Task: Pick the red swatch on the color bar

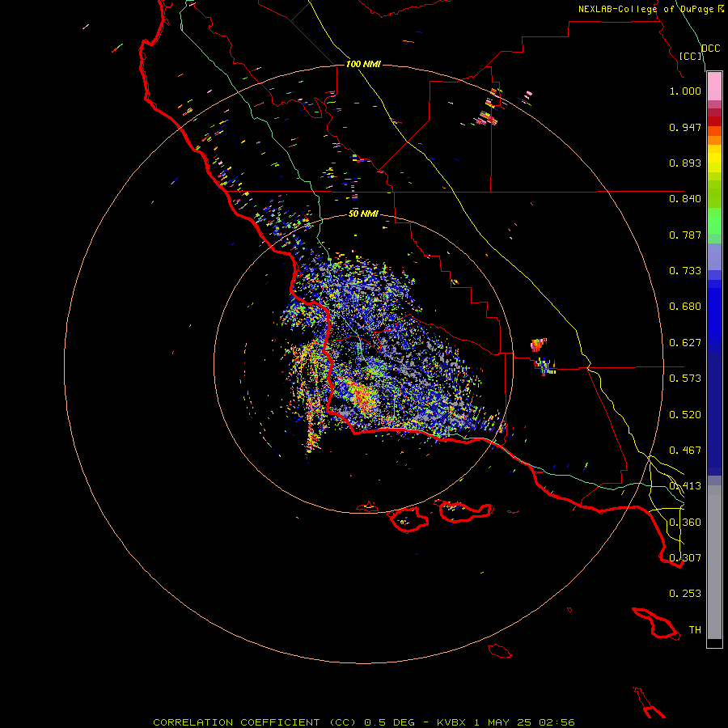Action: (x=714, y=121)
